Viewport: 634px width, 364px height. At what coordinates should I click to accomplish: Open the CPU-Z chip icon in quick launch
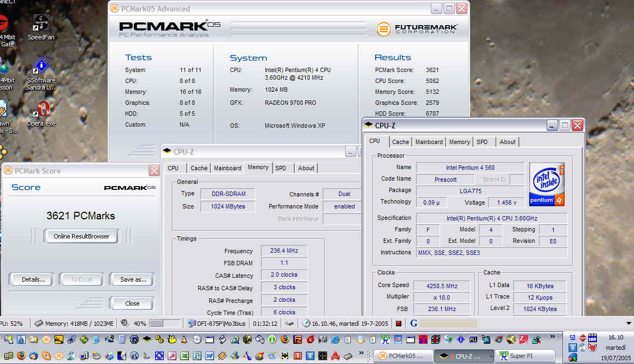(x=146, y=339)
